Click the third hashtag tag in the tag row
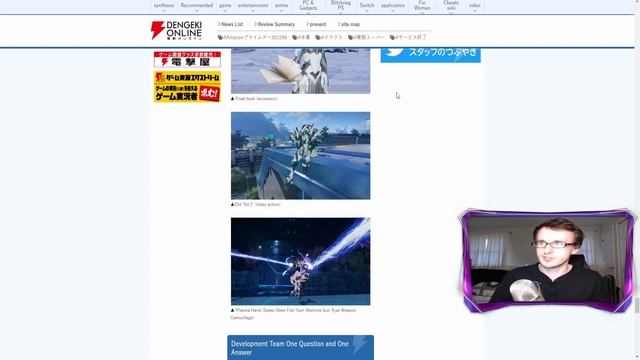Screen dimensions: 640x360 329,37
